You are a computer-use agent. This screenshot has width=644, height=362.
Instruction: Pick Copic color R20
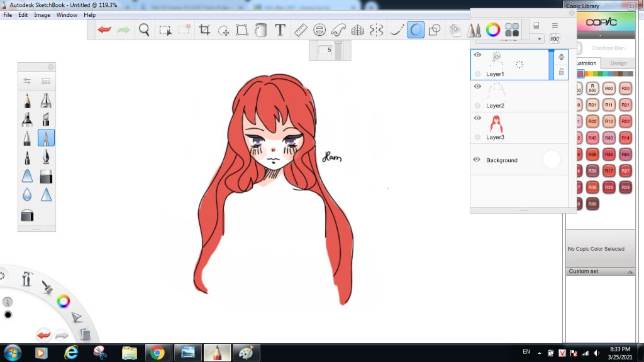[x=625, y=88]
